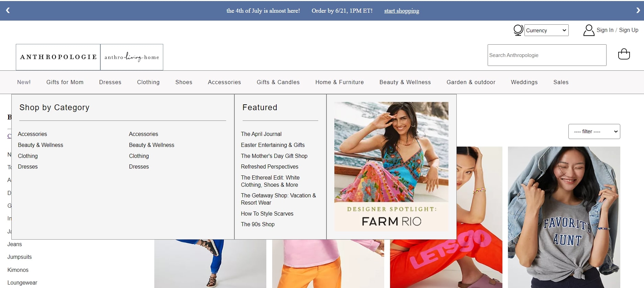Select Jumpsuits in the sidebar
Viewport: 644px width, 288px height.
20,257
